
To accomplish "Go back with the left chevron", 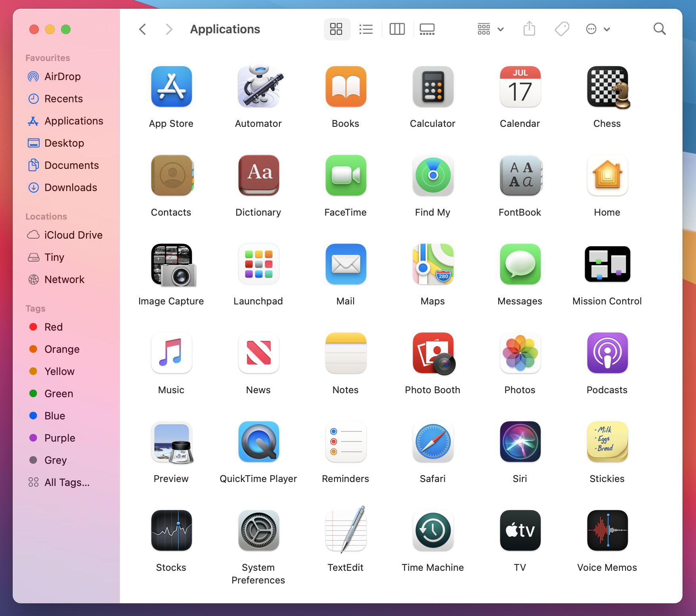I will (x=143, y=29).
